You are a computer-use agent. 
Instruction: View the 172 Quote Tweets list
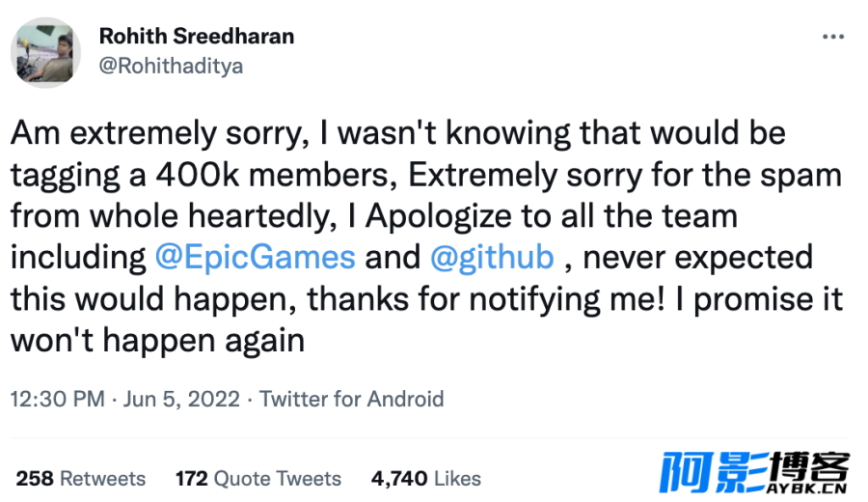click(x=258, y=478)
